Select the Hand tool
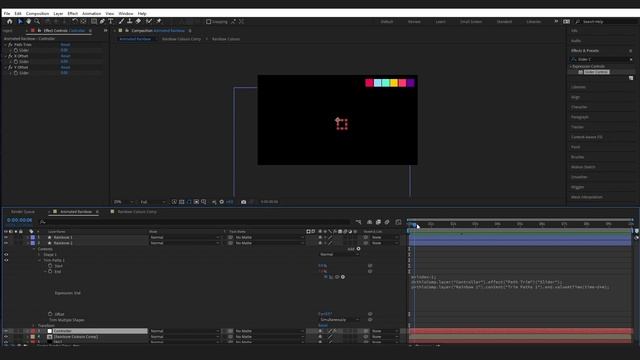 coord(29,21)
